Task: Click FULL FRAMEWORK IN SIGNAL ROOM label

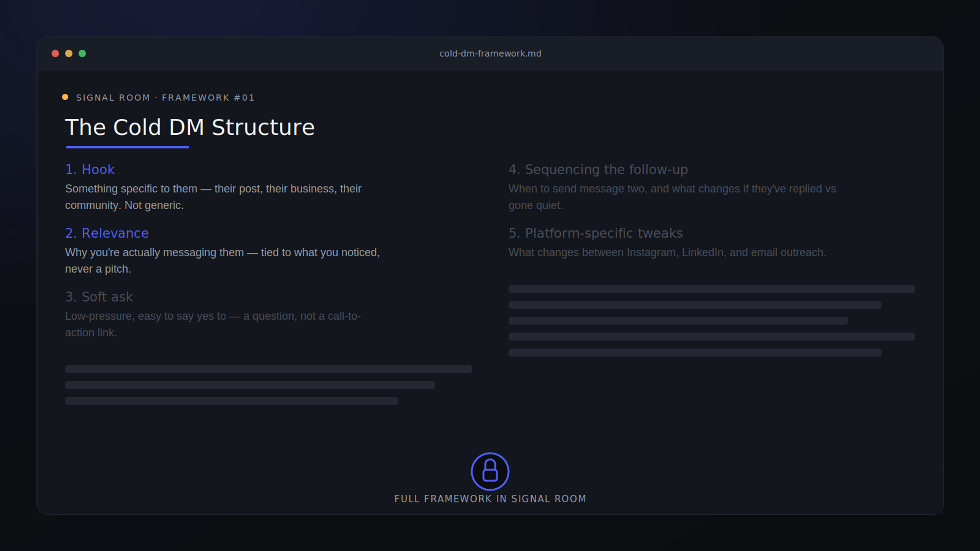Action: click(x=490, y=499)
